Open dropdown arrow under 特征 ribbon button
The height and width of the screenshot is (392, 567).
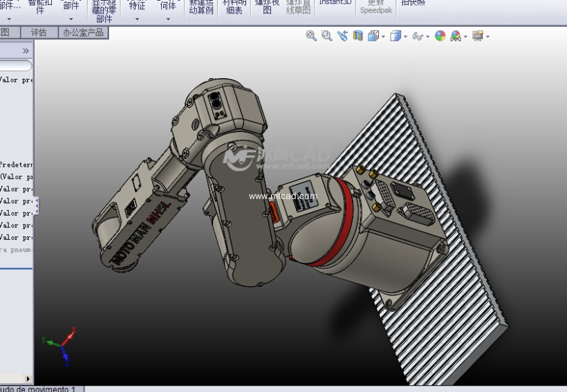click(x=137, y=19)
